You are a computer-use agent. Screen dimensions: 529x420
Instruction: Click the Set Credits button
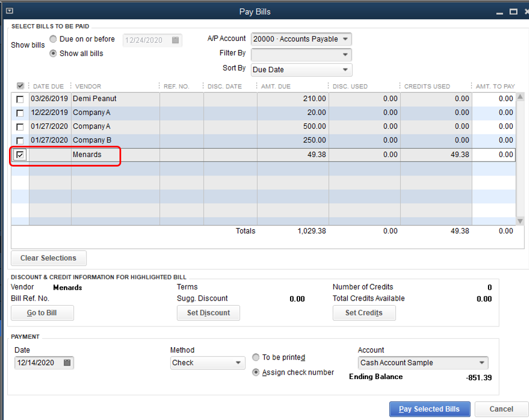click(364, 313)
